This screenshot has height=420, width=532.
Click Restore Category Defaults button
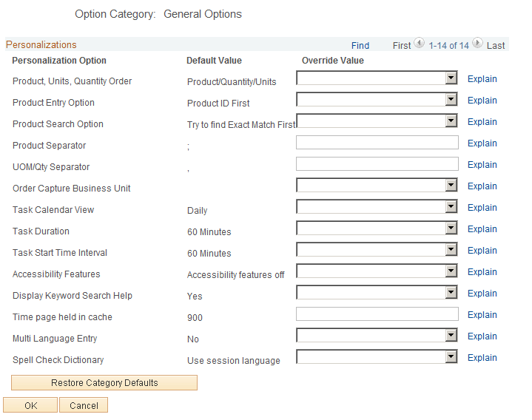(104, 383)
